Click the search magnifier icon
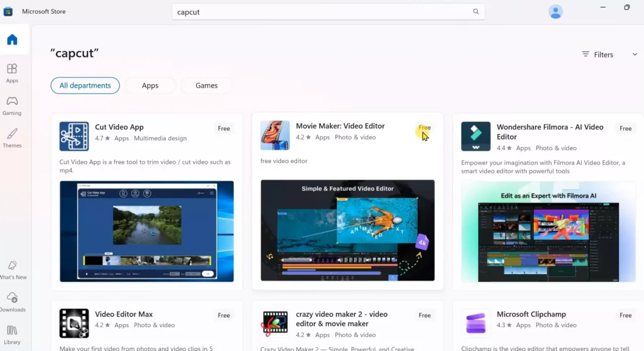644x351 pixels. [475, 11]
